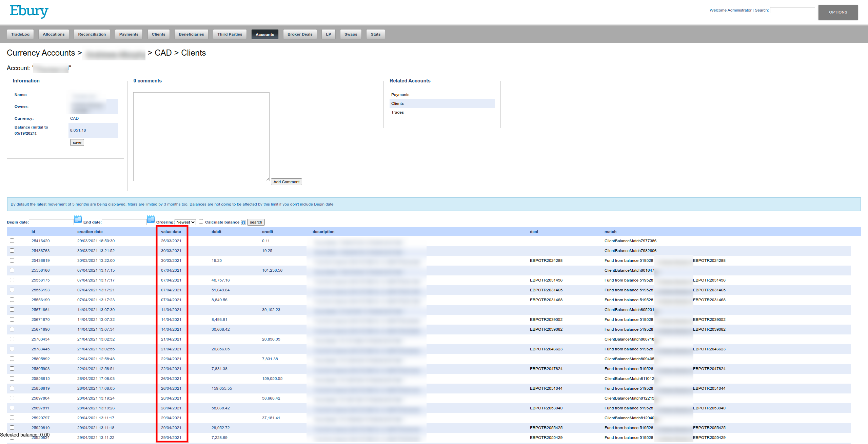Tick the checkbox for row 25416420
This screenshot has width=868, height=444.
(12, 241)
